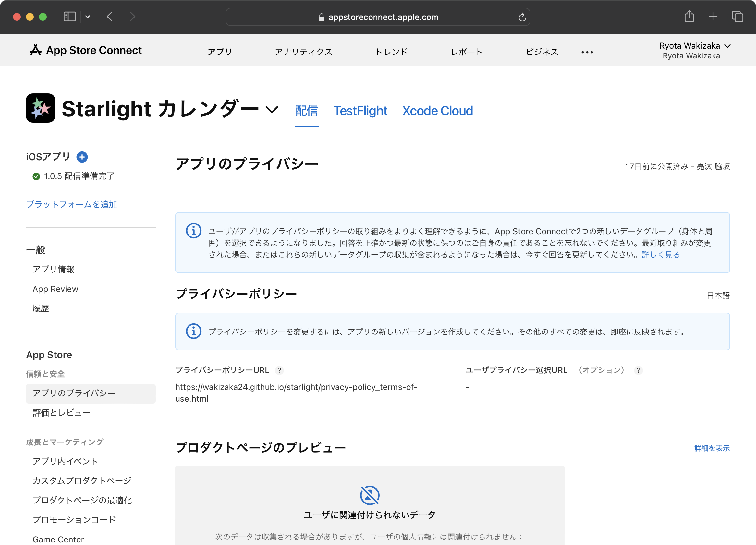Switch to the Xcode Cloud tab

pyautogui.click(x=437, y=111)
